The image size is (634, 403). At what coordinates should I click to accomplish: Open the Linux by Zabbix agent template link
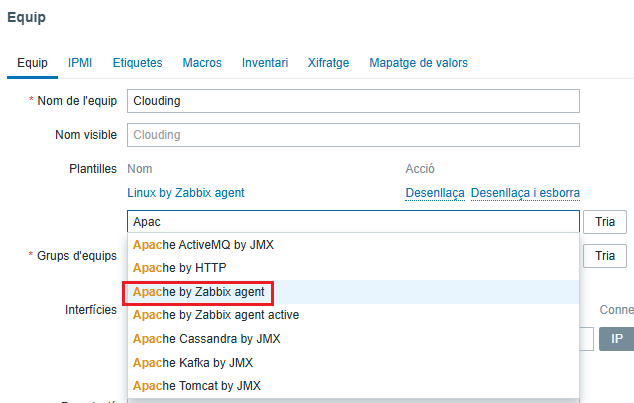click(x=186, y=192)
